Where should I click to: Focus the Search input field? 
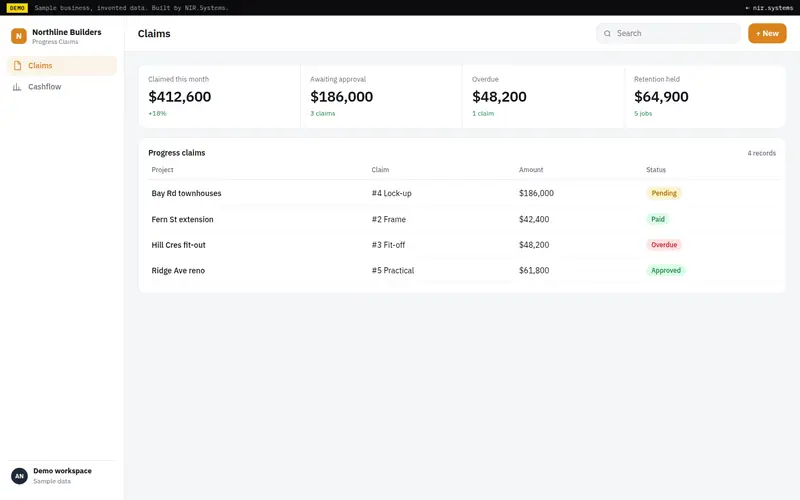668,33
